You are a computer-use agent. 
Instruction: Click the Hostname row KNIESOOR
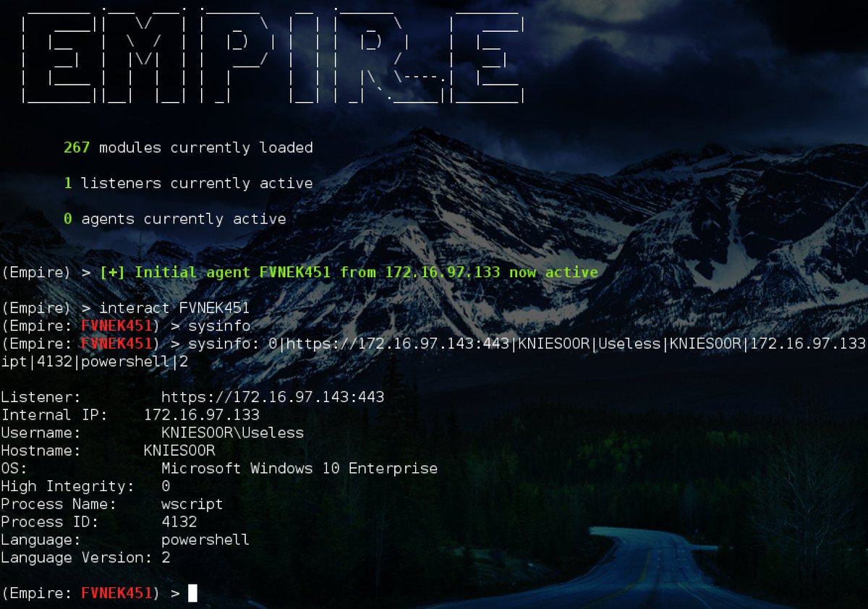click(109, 451)
